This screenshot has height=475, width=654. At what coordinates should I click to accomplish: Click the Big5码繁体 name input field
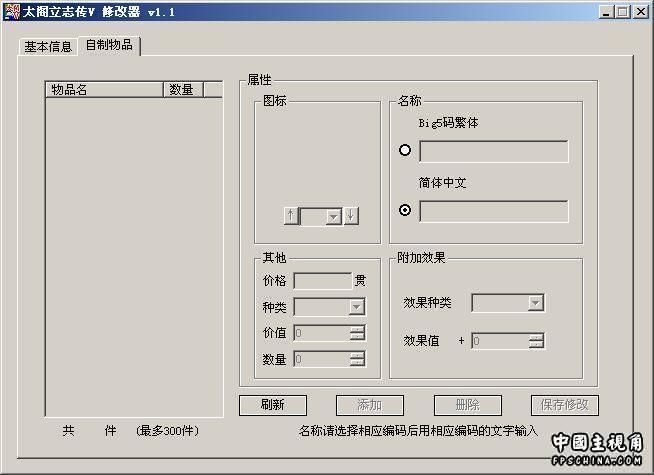coord(494,151)
